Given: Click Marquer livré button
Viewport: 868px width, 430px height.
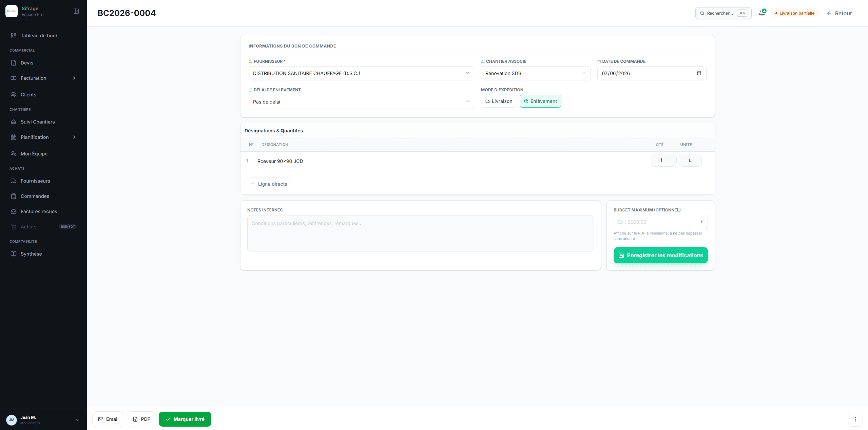Looking at the screenshot, I should 185,419.
